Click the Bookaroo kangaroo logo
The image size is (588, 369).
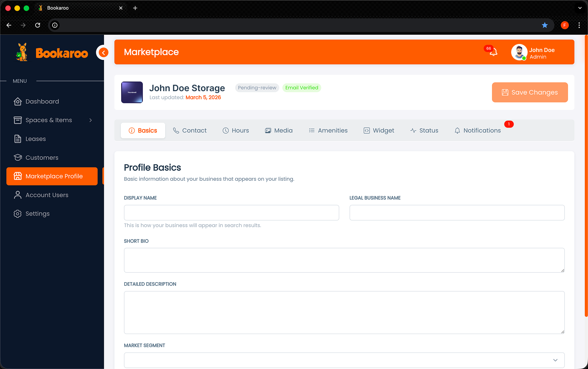coord(22,52)
